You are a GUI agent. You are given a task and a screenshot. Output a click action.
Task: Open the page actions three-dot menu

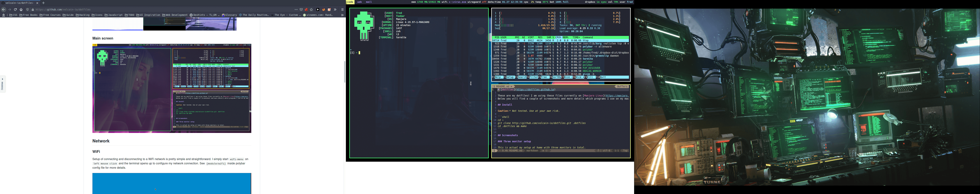(296, 10)
